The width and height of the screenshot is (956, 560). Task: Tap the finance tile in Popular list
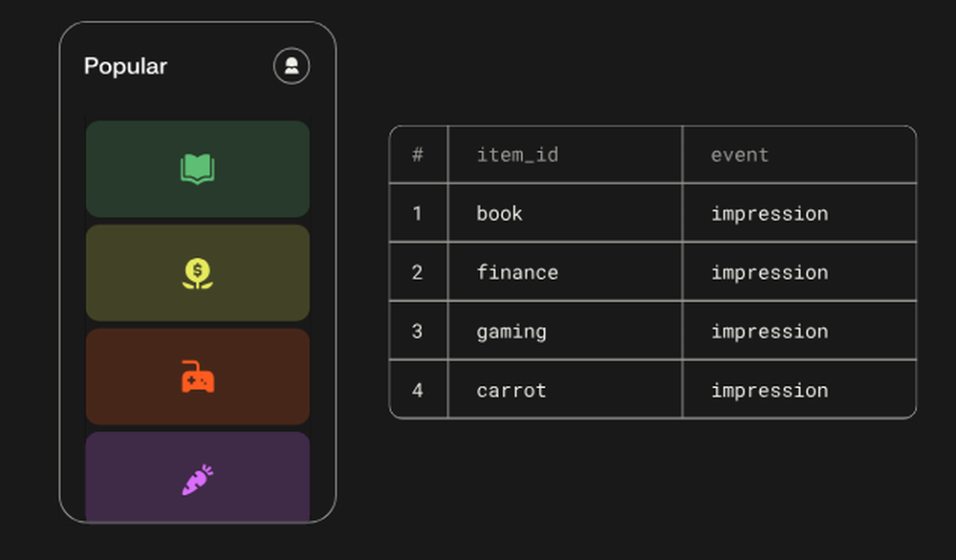pyautogui.click(x=197, y=272)
